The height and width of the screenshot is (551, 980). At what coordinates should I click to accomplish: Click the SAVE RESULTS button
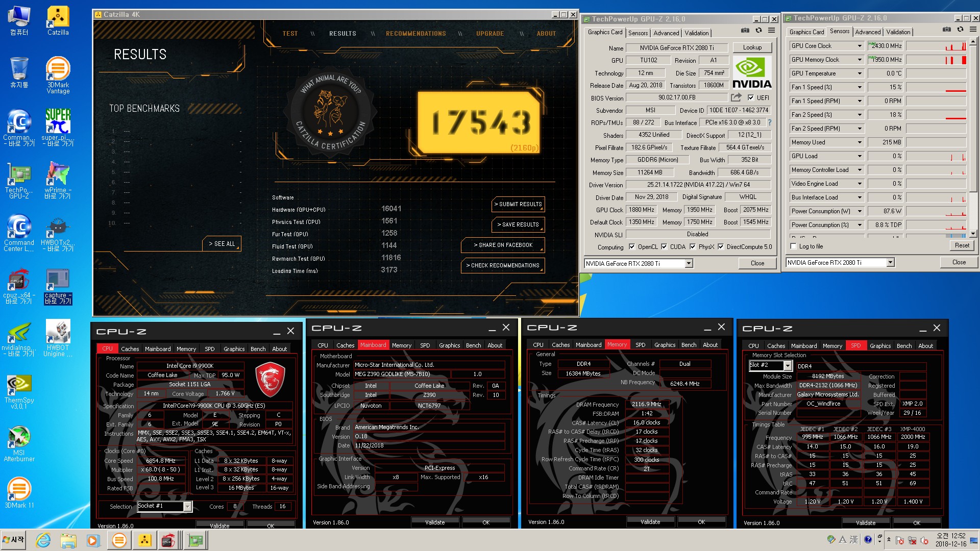(518, 224)
